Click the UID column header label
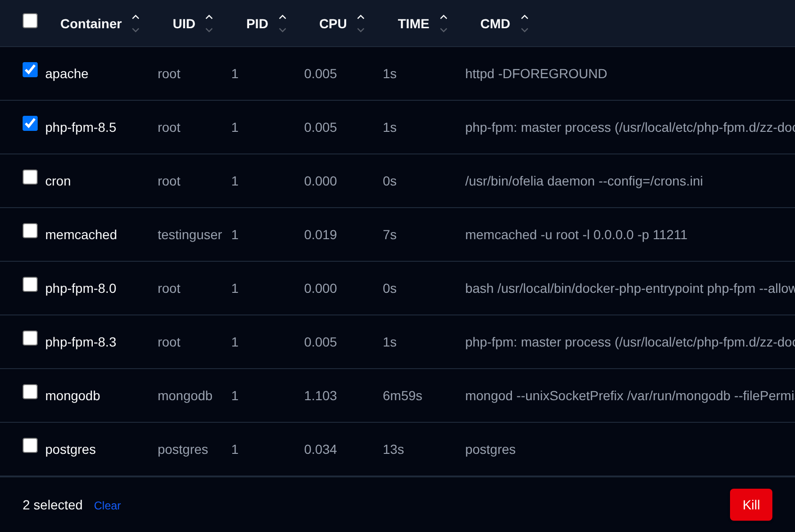 coord(184,24)
